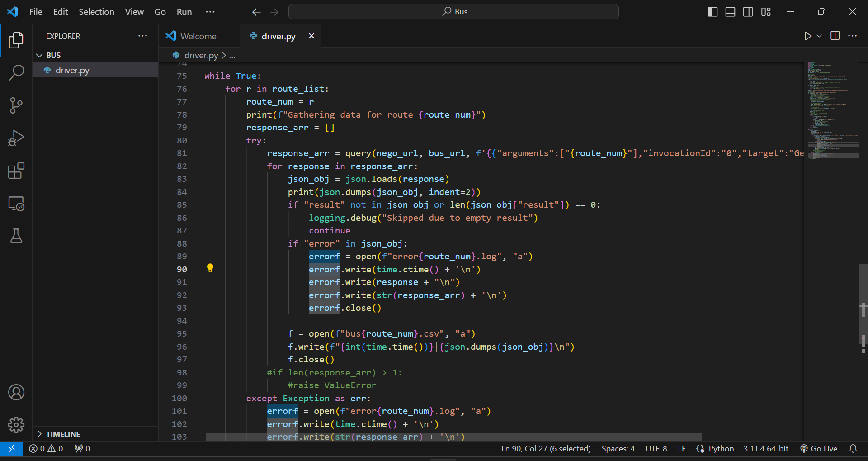Click the 'while True:' line of code

coord(232,76)
